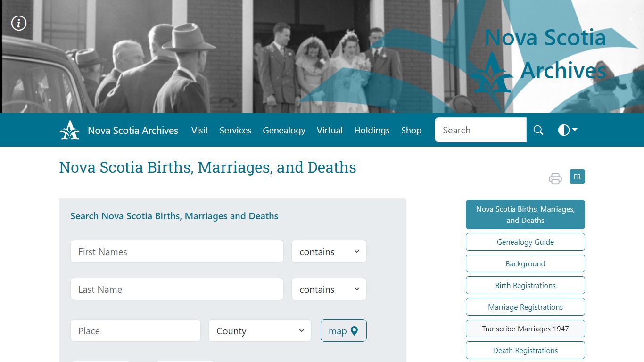Go to Marriage Registrations
The height and width of the screenshot is (362, 644).
click(525, 307)
